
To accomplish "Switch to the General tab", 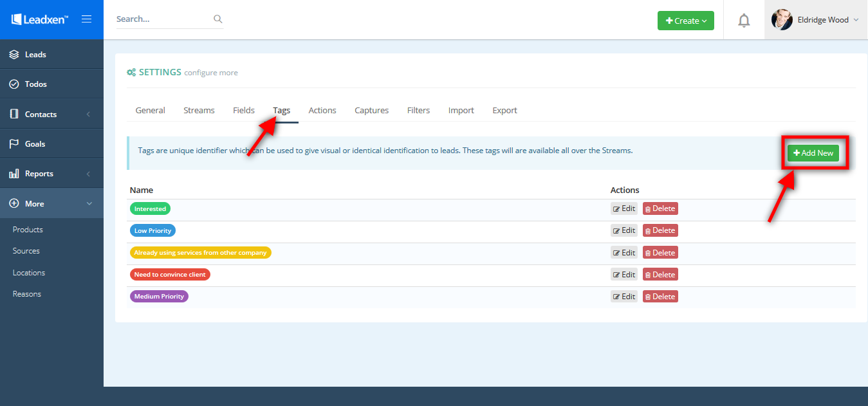I will tap(151, 111).
